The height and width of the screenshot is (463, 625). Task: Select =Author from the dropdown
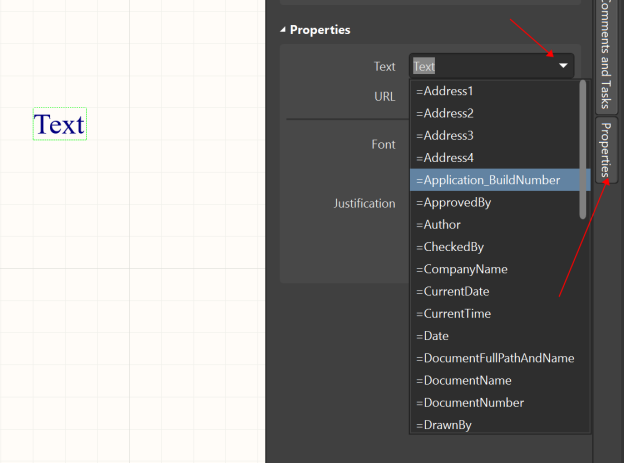438,225
